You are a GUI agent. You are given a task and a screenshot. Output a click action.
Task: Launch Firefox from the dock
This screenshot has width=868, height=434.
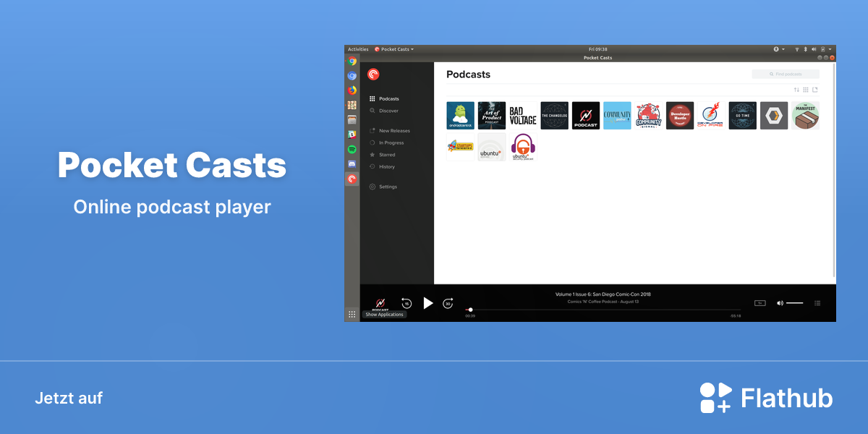click(352, 90)
